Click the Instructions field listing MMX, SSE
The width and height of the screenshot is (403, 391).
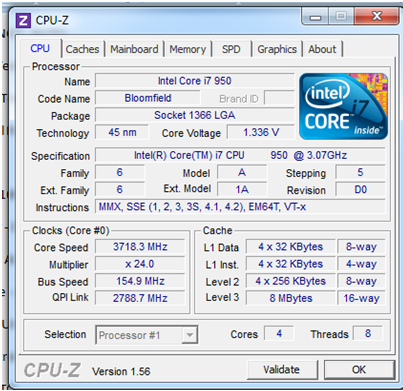coord(240,207)
